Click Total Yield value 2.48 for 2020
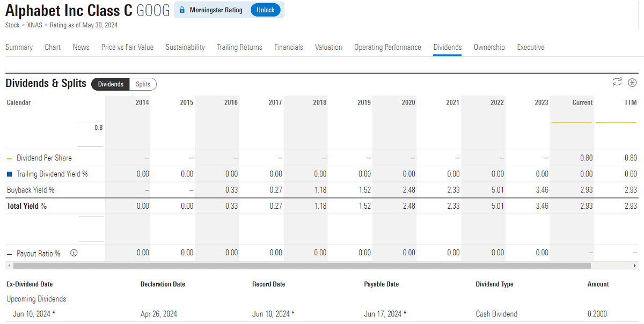Image resolution: width=644 pixels, height=324 pixels. coord(409,206)
